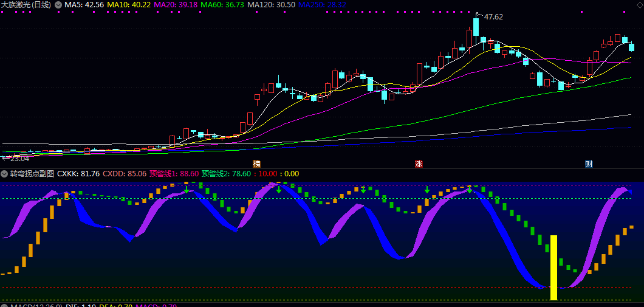The width and height of the screenshot is (644, 307).
Task: Select the MA60: 36.73 indicator label
Action: (x=222, y=4)
